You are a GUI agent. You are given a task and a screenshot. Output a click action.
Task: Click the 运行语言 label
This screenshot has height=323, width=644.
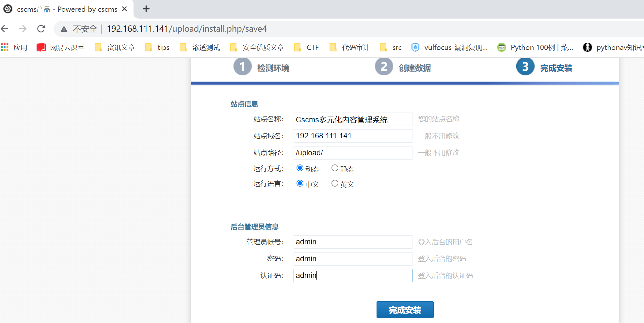(x=268, y=184)
